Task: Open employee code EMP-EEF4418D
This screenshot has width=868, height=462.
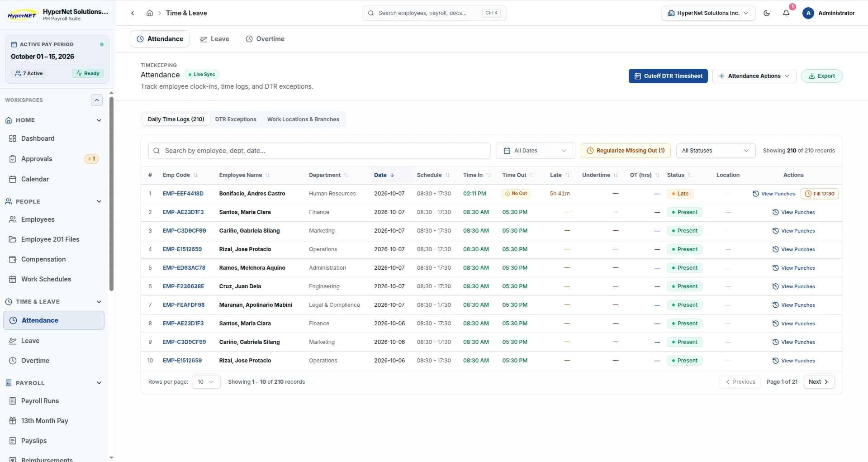Action: tap(183, 194)
